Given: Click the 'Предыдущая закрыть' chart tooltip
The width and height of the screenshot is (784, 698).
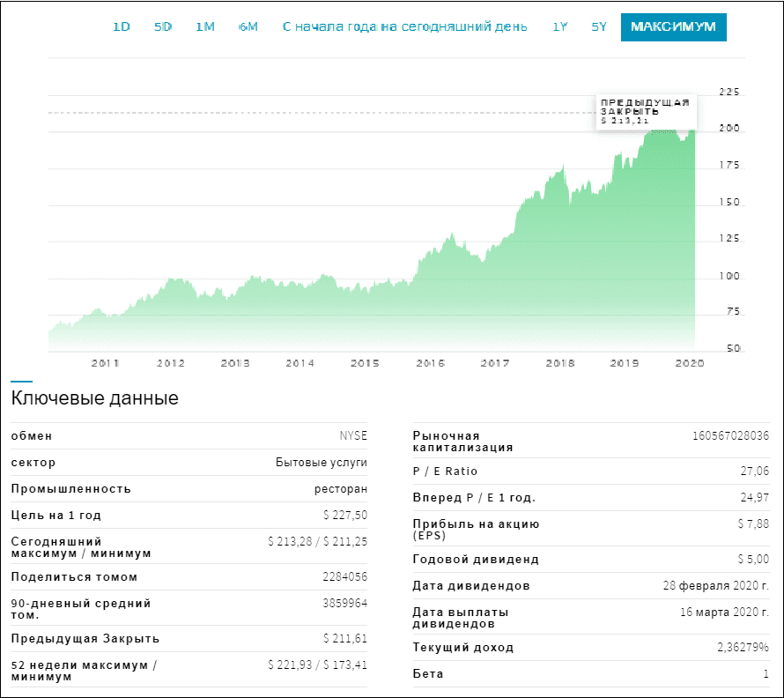Looking at the screenshot, I should tap(645, 111).
